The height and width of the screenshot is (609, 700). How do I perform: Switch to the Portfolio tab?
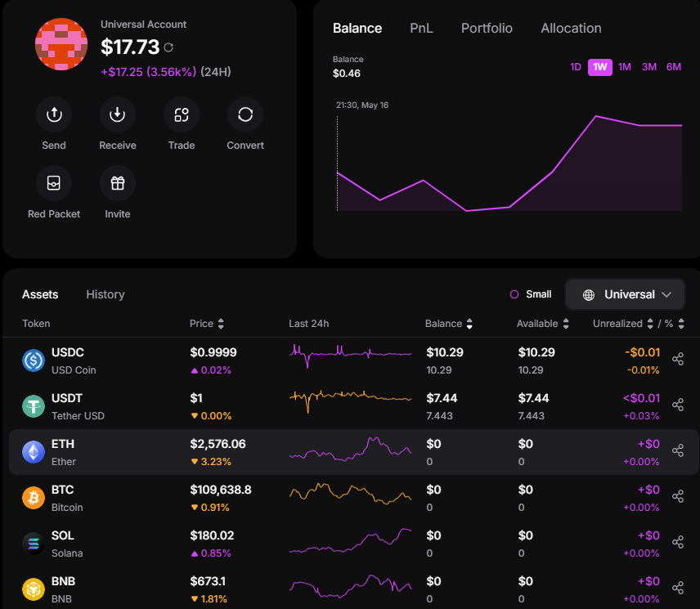pyautogui.click(x=487, y=28)
